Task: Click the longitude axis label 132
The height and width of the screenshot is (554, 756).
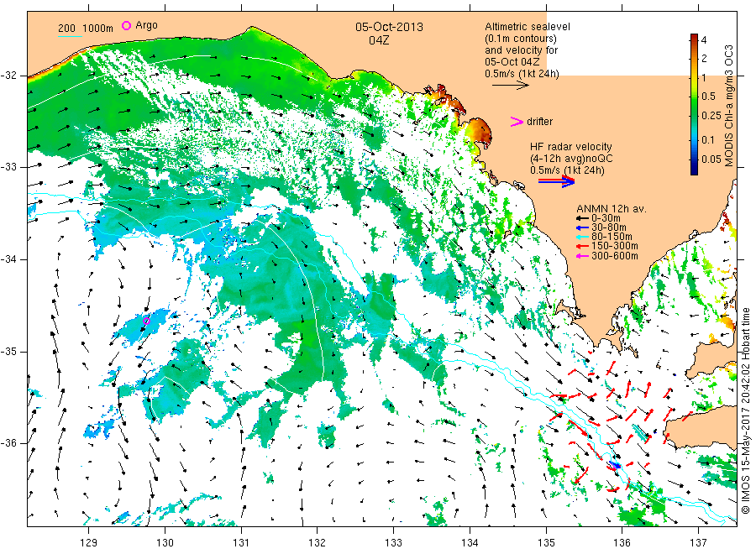Action: coord(318,543)
